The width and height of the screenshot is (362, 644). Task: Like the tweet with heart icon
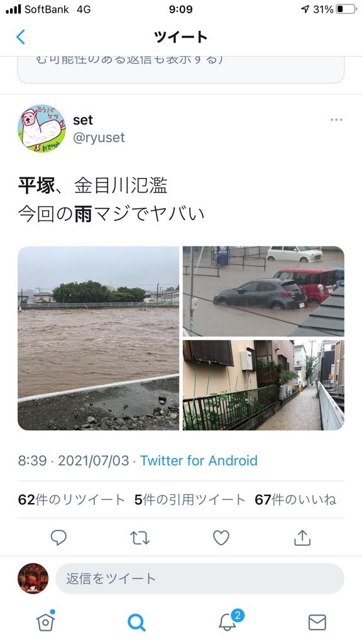coord(221,537)
